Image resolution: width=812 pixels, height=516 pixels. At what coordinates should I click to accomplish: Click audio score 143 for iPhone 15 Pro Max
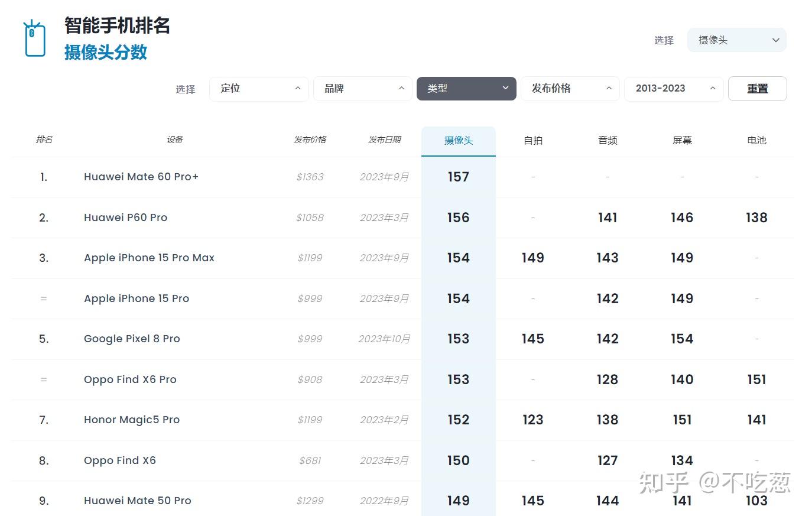[608, 258]
